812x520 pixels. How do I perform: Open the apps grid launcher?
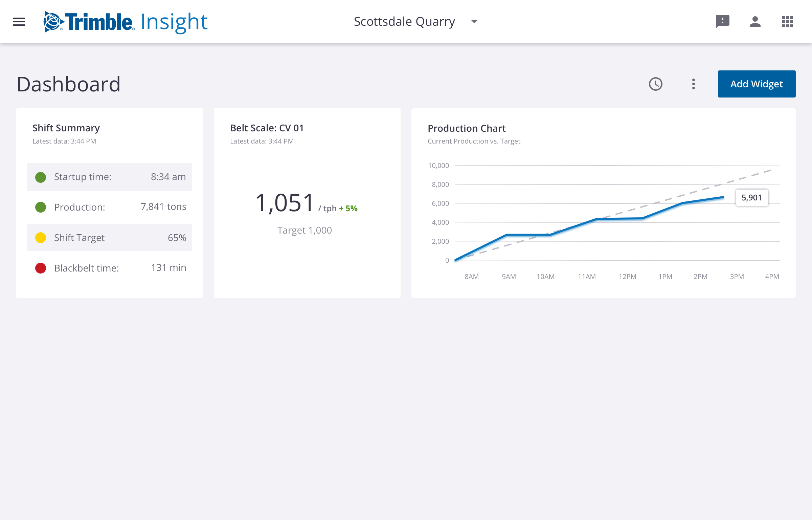[x=787, y=22]
